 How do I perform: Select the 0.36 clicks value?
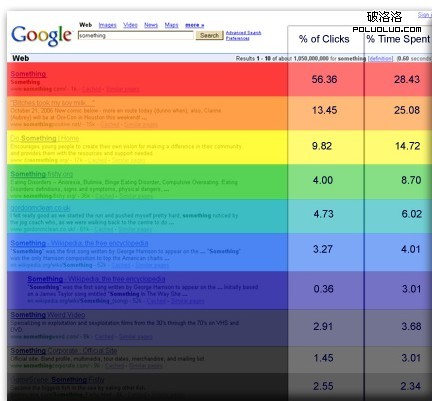323,289
